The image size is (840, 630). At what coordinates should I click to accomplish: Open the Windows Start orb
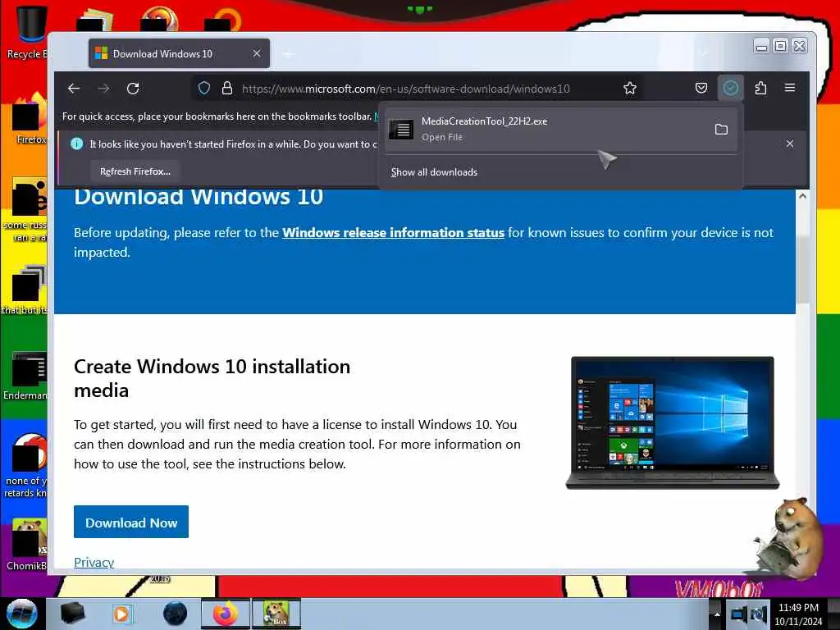[x=22, y=614]
